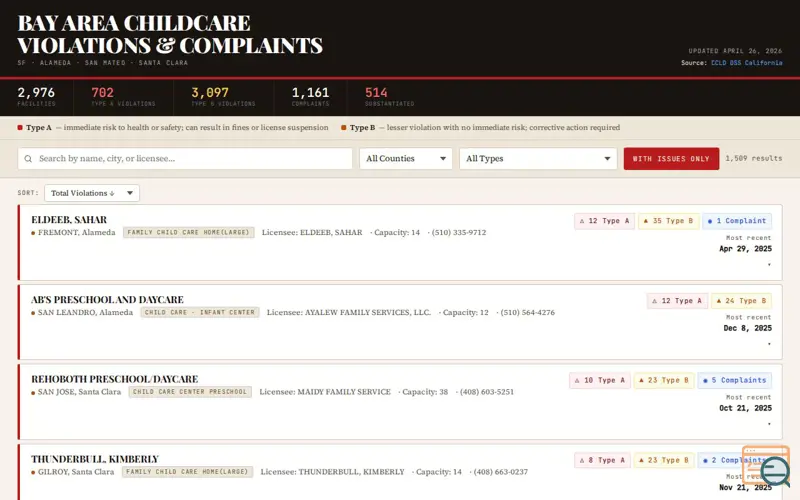Click the 24 Type B badge for AB'S Preschool

741,301
